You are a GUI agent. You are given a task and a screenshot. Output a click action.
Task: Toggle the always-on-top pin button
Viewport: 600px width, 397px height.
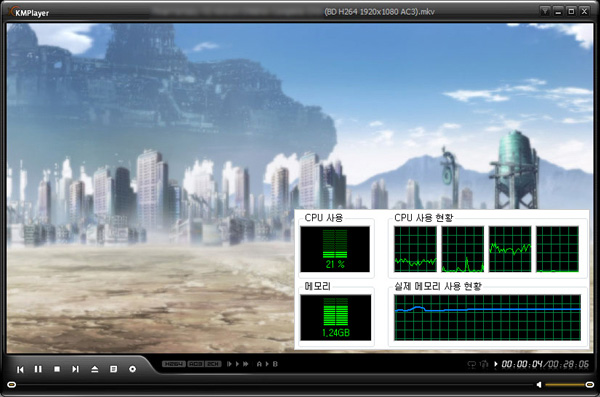pos(545,11)
